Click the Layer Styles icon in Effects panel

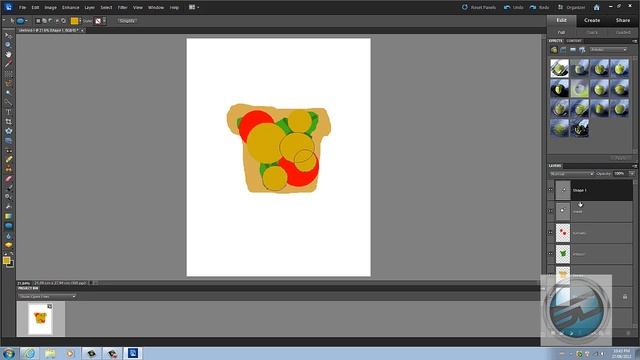563,50
